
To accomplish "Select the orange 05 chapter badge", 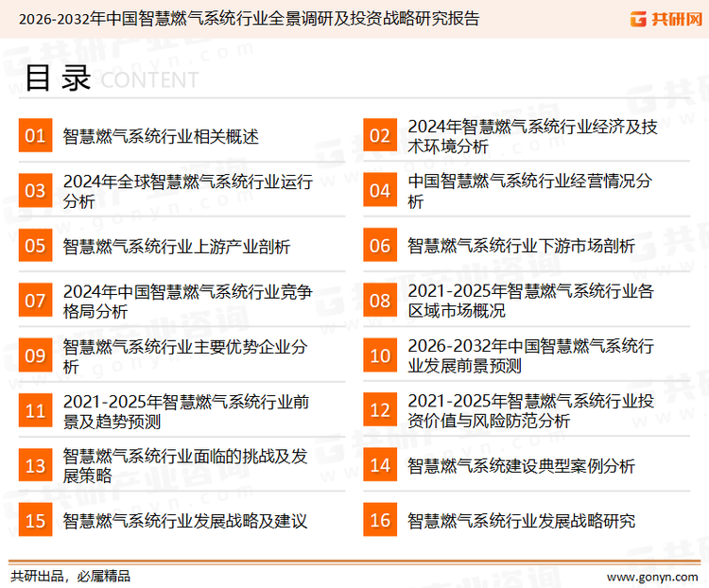I will (35, 245).
